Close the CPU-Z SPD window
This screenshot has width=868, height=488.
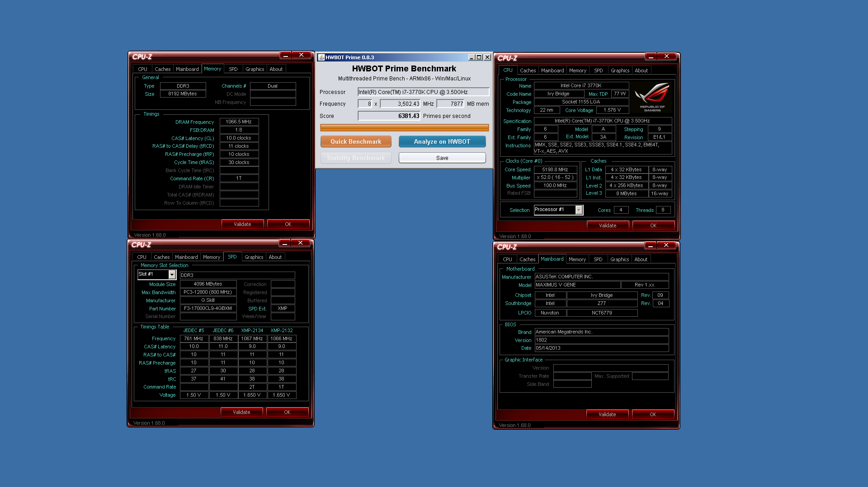[x=300, y=243]
